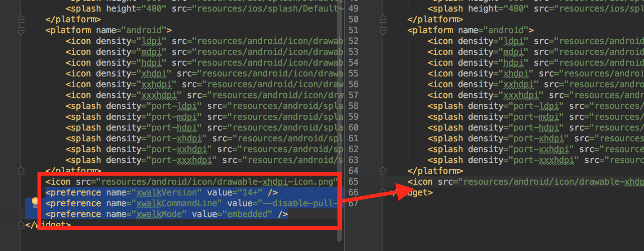
Task: Click line number 67 in the gutter
Action: click(x=353, y=204)
